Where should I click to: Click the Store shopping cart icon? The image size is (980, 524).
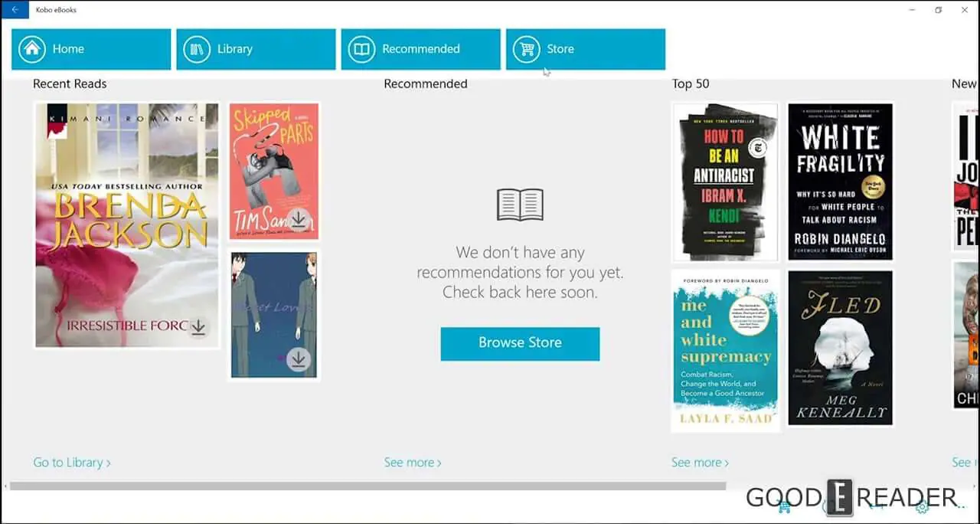[527, 49]
